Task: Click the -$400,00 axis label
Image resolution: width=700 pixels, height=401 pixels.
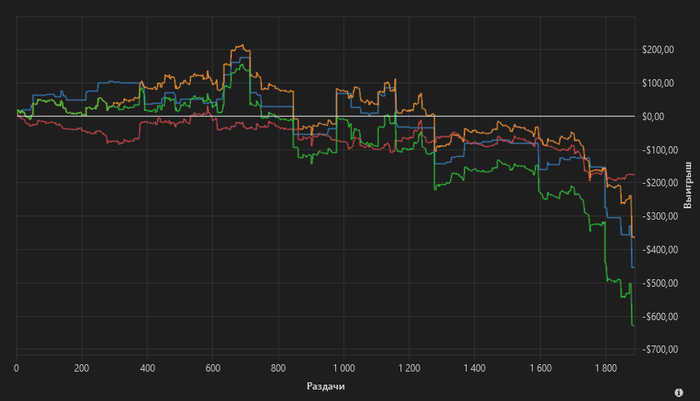Action: pos(660,250)
